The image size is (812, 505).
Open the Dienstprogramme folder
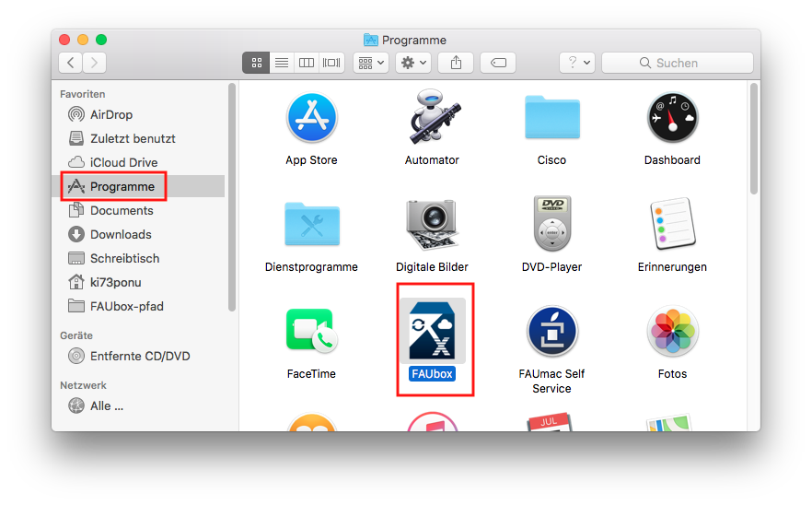[x=312, y=224]
